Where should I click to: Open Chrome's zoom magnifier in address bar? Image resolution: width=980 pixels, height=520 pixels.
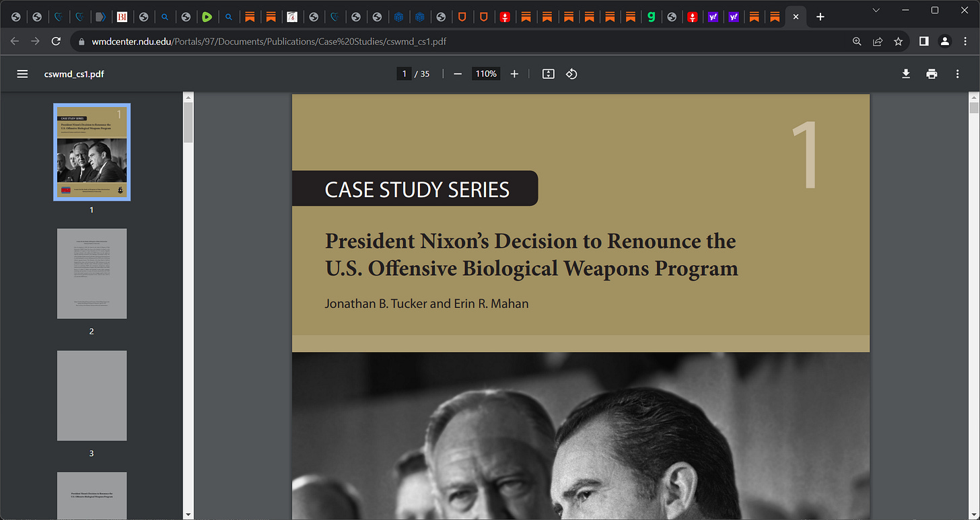tap(857, 41)
